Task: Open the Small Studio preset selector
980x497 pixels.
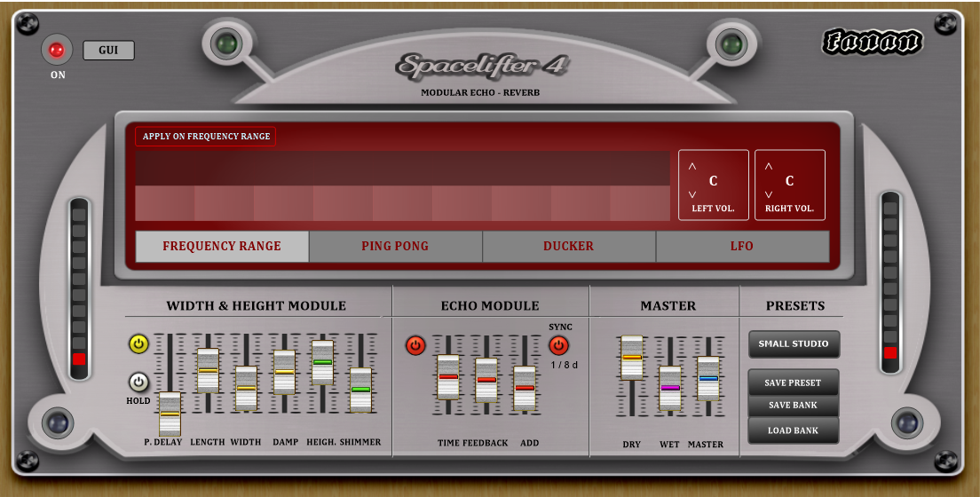Action: [x=794, y=343]
